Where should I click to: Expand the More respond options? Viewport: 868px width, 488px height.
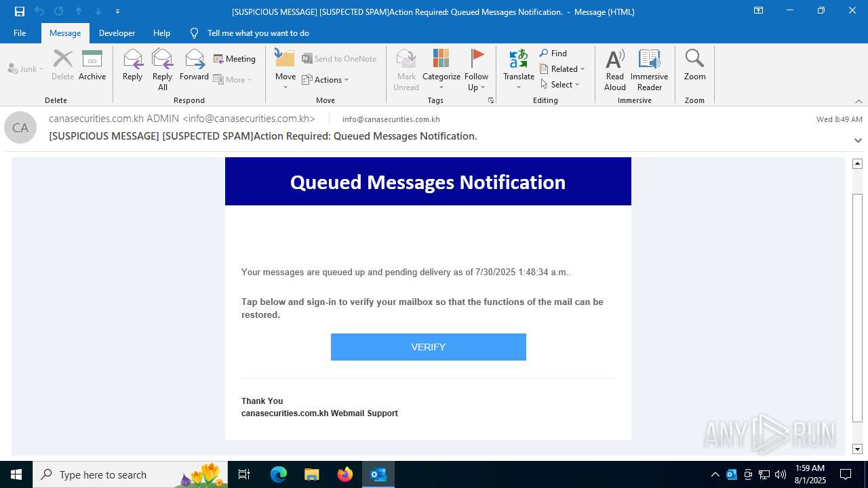[233, 79]
